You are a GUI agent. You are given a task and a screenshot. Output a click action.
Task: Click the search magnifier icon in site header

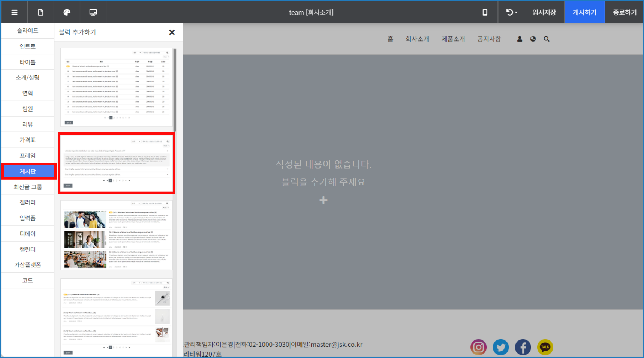[x=547, y=39]
